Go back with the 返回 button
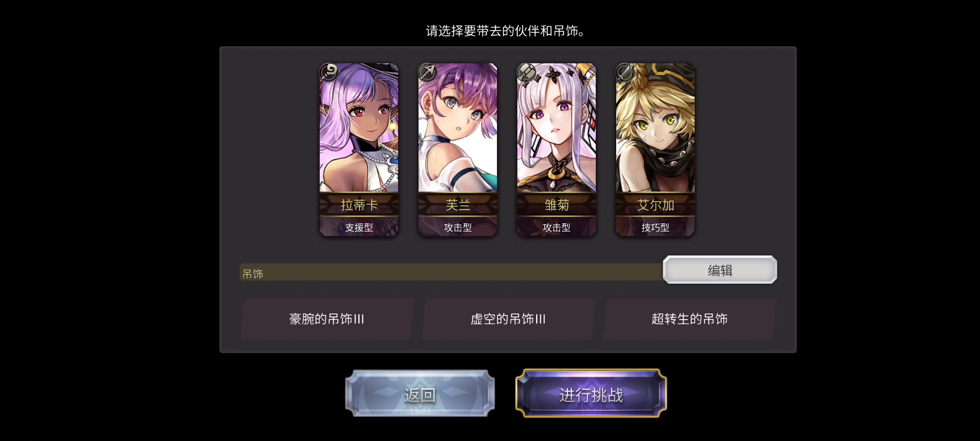980x441 pixels. 420,394
